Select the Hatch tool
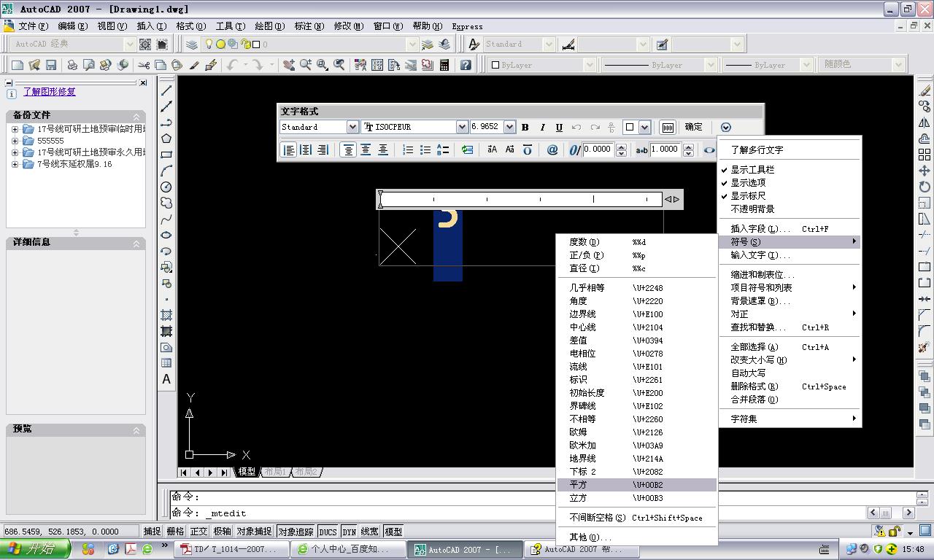The height and width of the screenshot is (560, 934). (166, 315)
